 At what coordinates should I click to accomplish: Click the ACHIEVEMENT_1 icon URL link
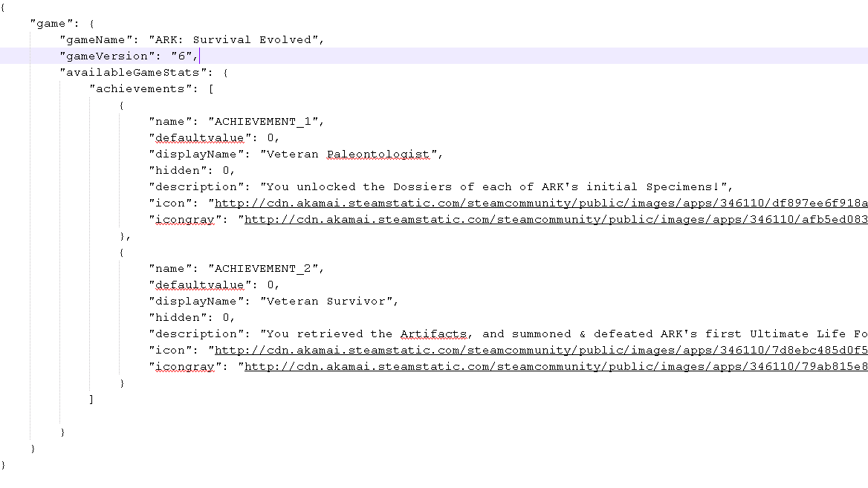coord(542,203)
